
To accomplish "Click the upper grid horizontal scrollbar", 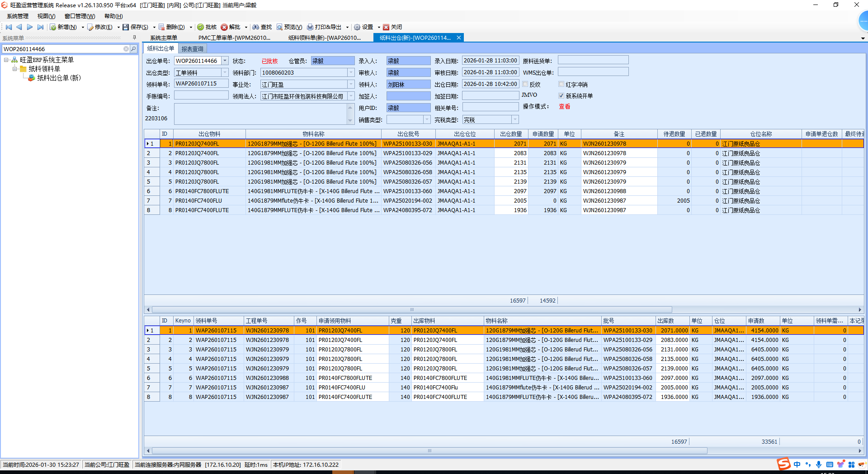I will 412,310.
